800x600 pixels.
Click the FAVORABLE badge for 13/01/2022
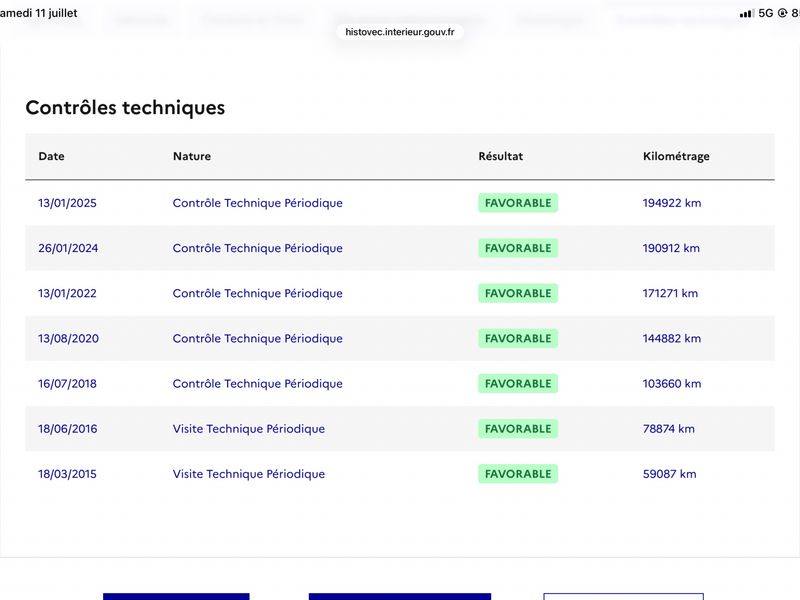518,293
